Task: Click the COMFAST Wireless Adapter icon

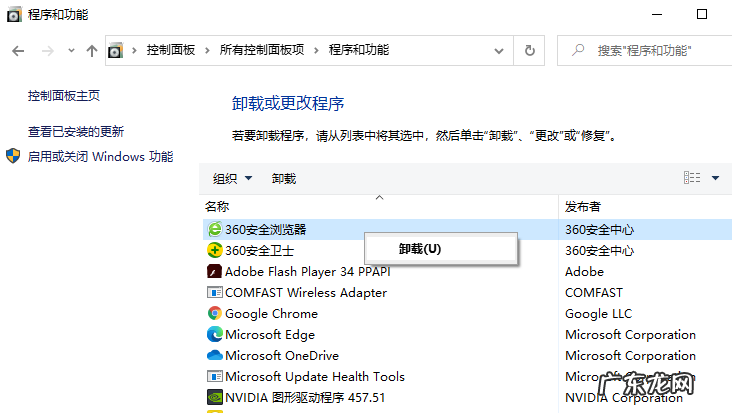Action: 214,293
